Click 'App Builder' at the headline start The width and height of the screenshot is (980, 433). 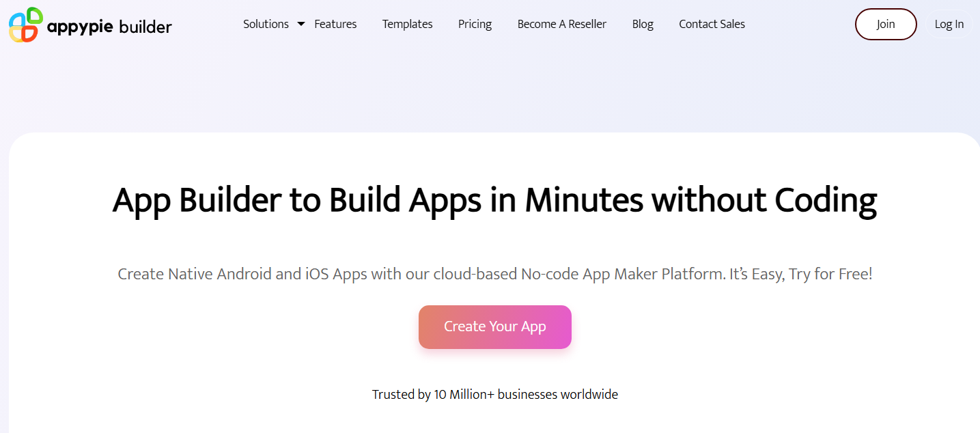point(197,201)
